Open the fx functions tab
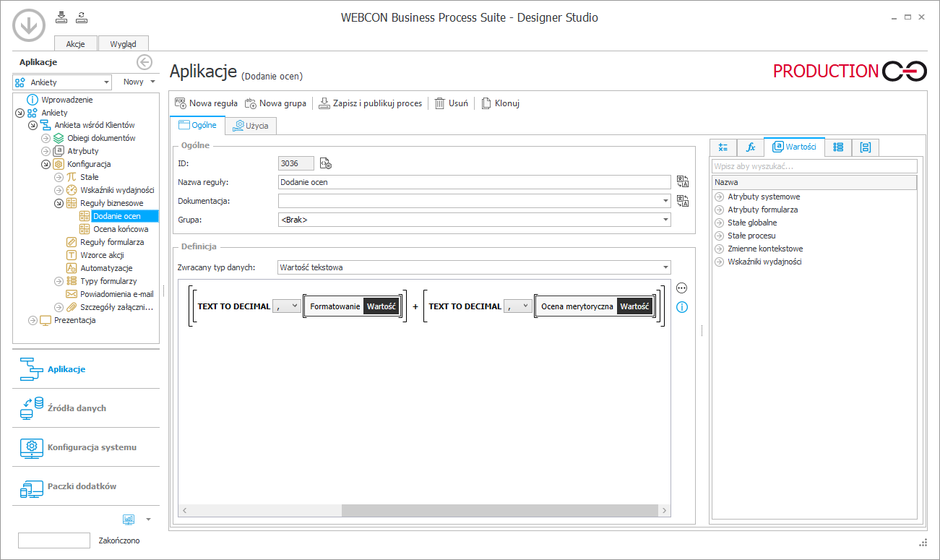 tap(751, 147)
